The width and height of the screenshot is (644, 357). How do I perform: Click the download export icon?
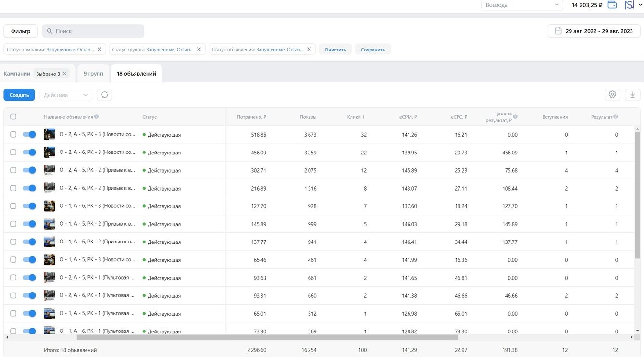coord(632,95)
